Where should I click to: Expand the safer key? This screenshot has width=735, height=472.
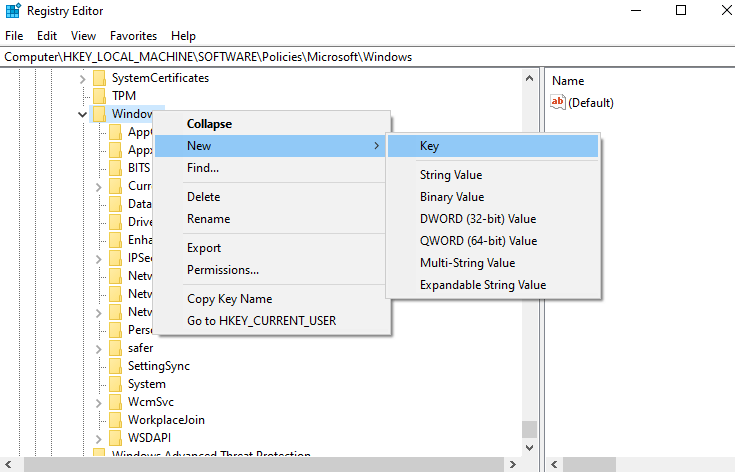click(99, 349)
